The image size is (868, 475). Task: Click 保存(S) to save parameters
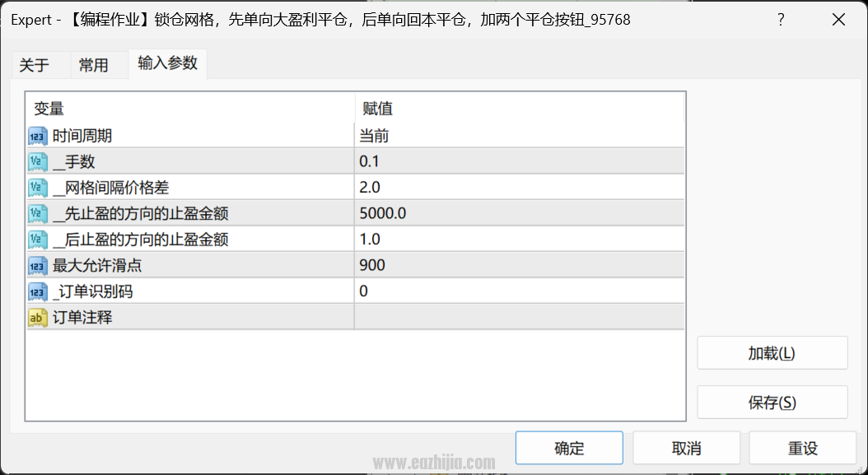pyautogui.click(x=772, y=403)
